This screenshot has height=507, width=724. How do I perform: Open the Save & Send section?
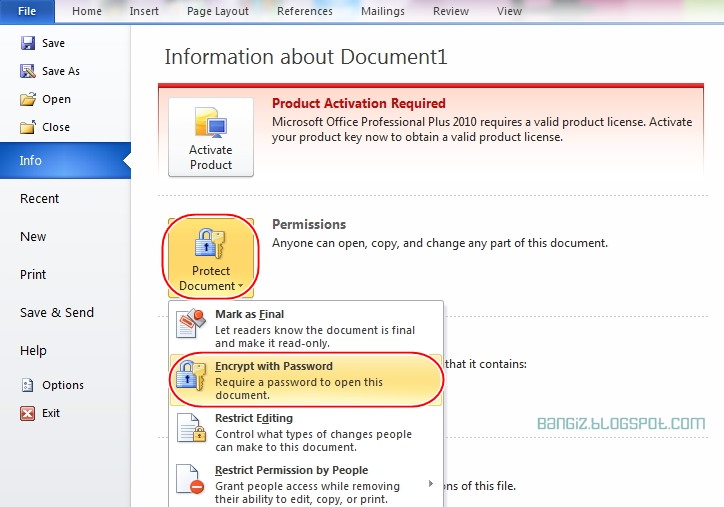[x=57, y=313]
